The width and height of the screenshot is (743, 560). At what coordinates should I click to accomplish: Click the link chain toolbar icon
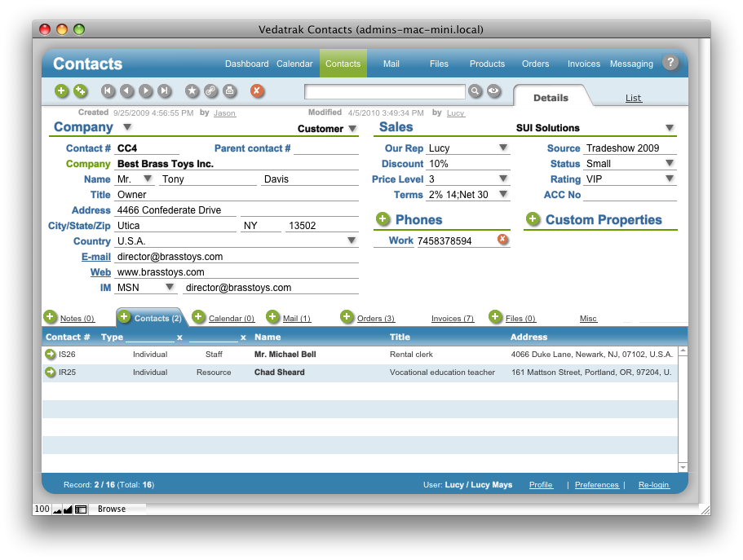(x=211, y=90)
